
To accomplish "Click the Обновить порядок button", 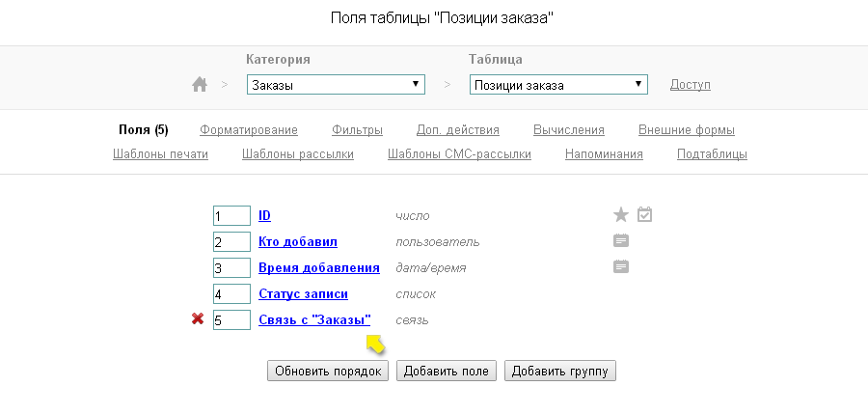I will (x=328, y=371).
